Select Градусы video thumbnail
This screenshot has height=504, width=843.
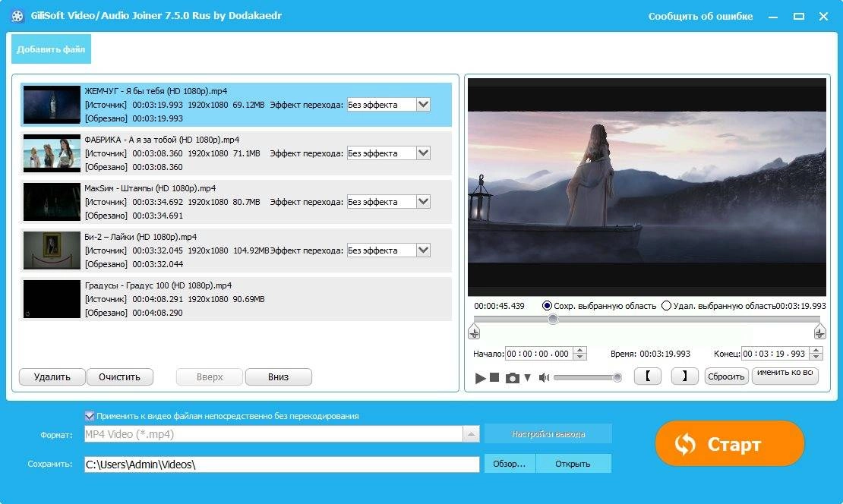coord(52,299)
